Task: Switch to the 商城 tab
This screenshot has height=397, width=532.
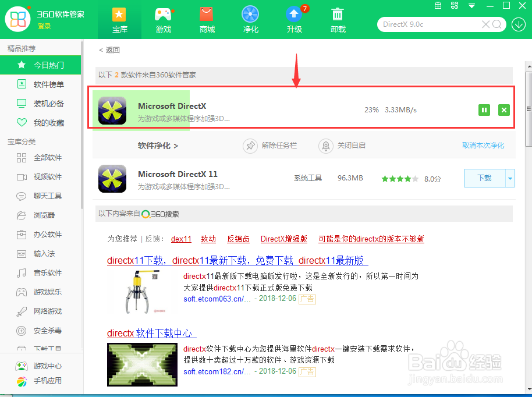Action: point(207,20)
